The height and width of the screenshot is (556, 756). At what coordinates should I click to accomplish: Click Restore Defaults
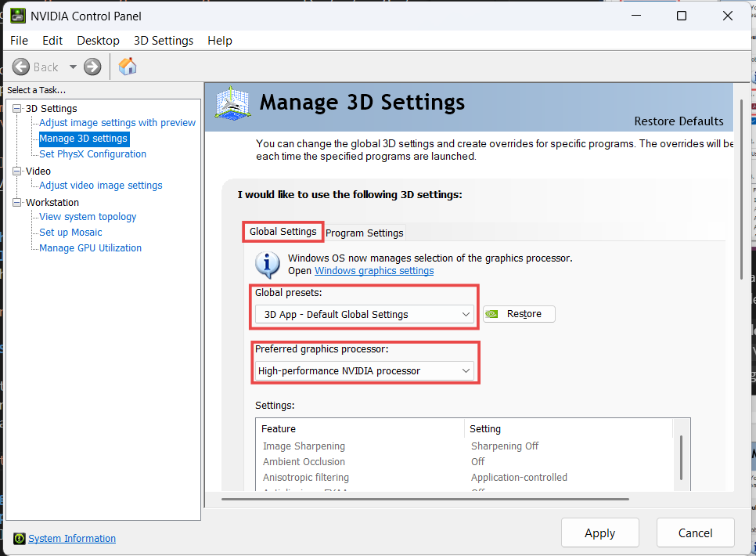tap(679, 121)
